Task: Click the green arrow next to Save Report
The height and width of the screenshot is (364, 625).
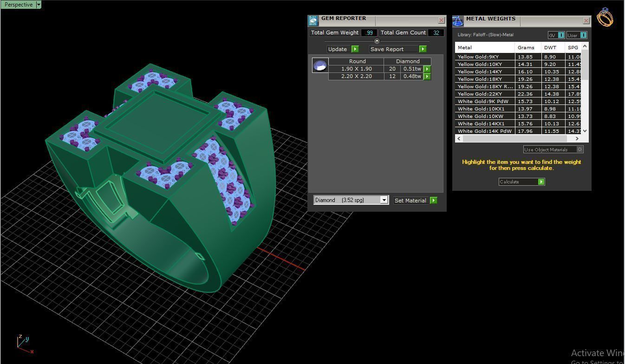Action: [x=423, y=49]
